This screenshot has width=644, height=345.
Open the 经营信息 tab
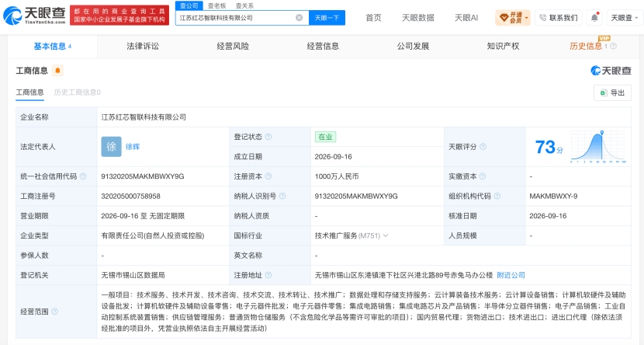[x=323, y=46]
